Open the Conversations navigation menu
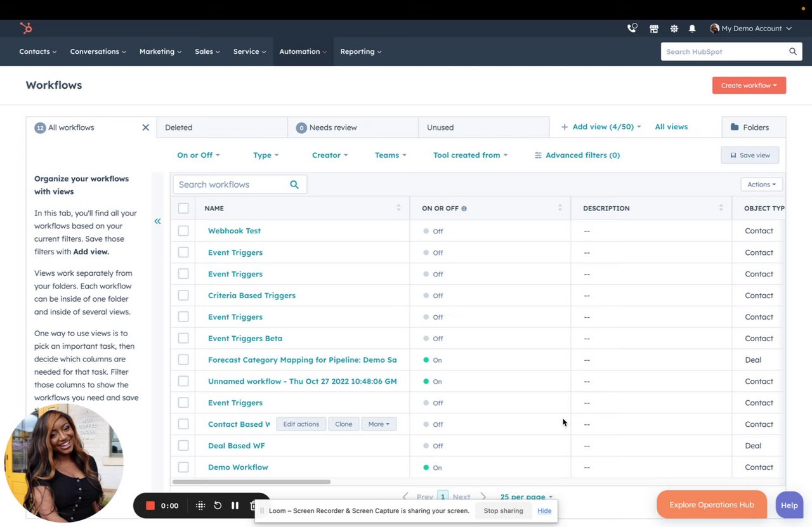 pos(98,51)
